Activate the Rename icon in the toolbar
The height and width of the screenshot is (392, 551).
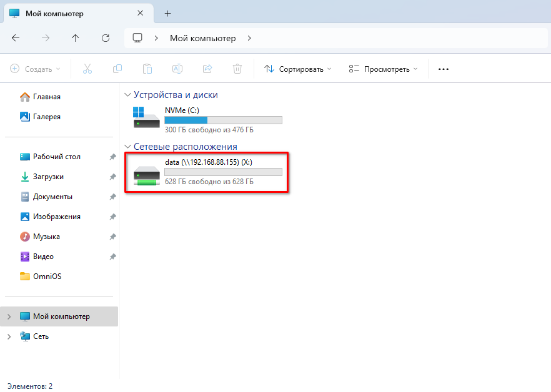click(177, 69)
